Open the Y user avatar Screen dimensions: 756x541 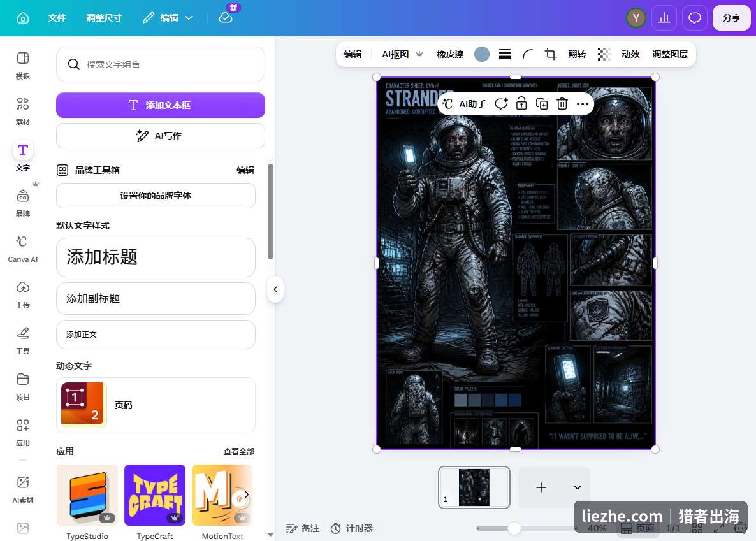coord(636,18)
